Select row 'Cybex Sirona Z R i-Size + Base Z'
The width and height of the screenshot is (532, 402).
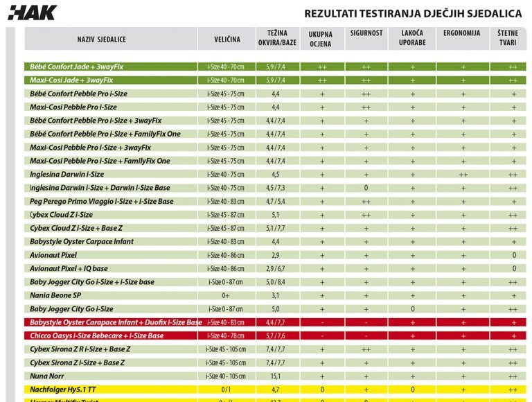tap(275, 349)
